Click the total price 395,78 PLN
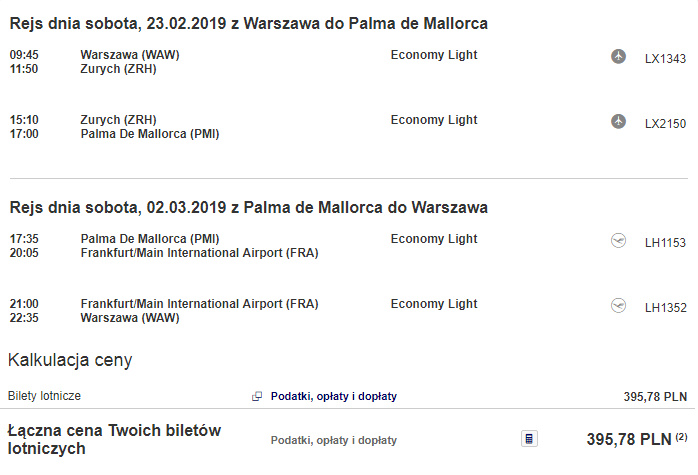 [629, 439]
